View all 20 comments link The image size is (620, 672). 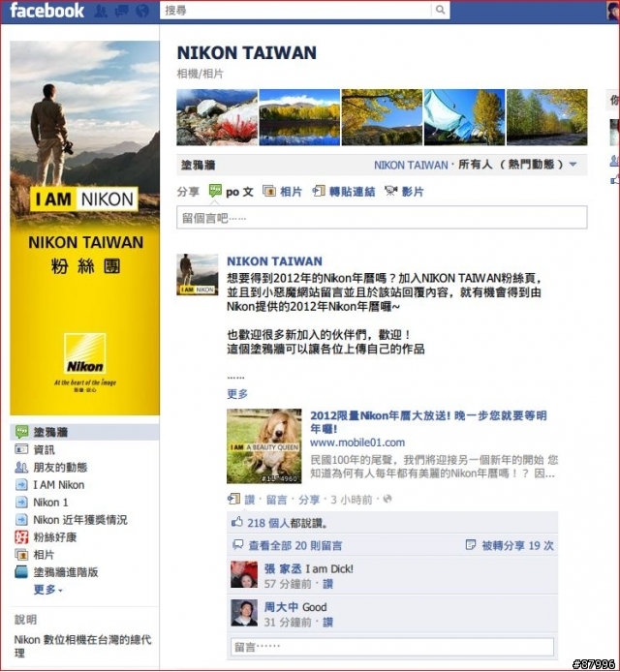(295, 545)
